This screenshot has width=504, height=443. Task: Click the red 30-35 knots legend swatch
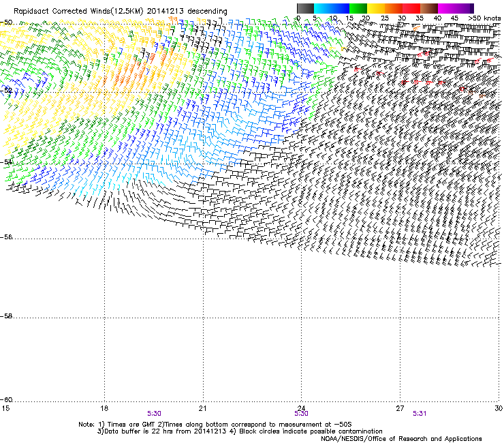[x=411, y=8]
